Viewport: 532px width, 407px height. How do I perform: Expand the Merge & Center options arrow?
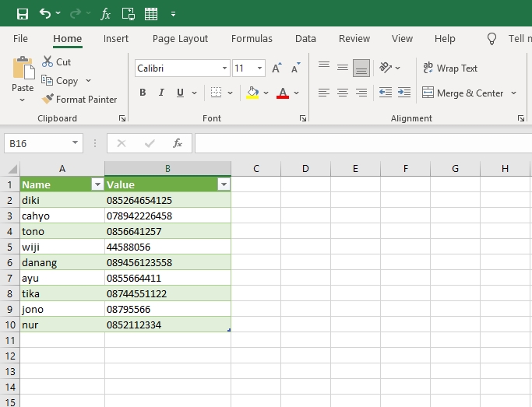click(x=513, y=93)
